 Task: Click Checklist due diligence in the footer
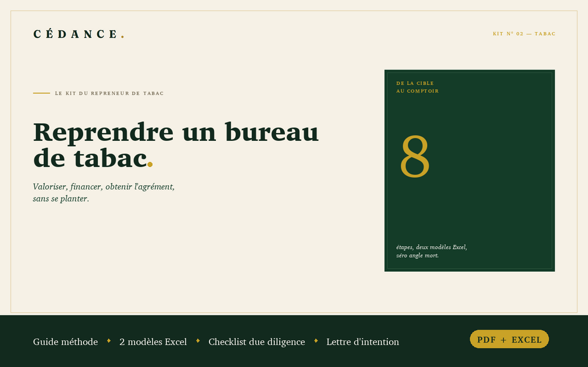256,342
